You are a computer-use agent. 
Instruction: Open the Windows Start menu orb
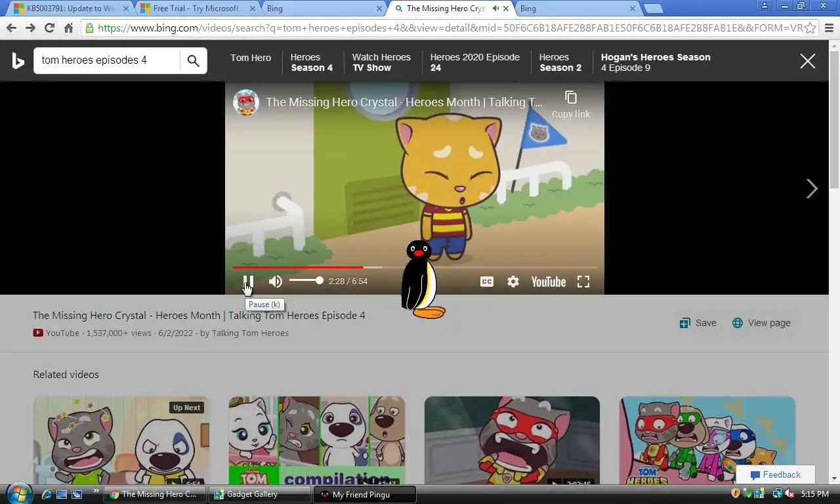pyautogui.click(x=18, y=493)
